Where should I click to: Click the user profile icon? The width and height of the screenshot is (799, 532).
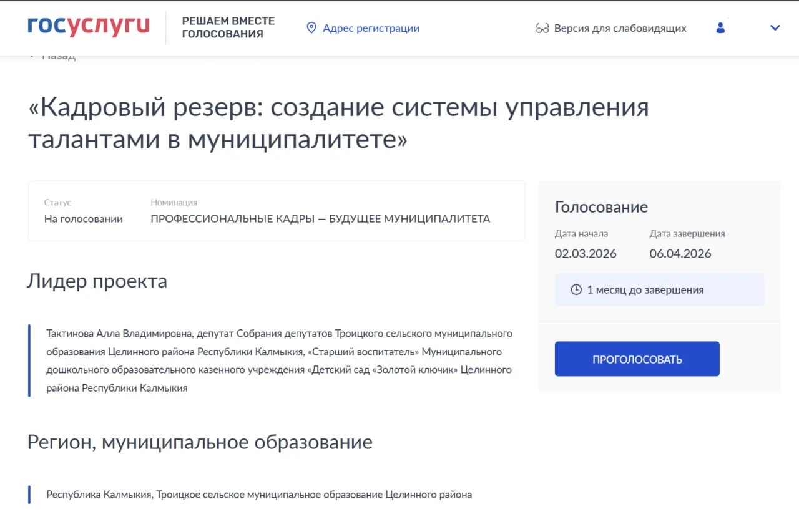coord(720,28)
